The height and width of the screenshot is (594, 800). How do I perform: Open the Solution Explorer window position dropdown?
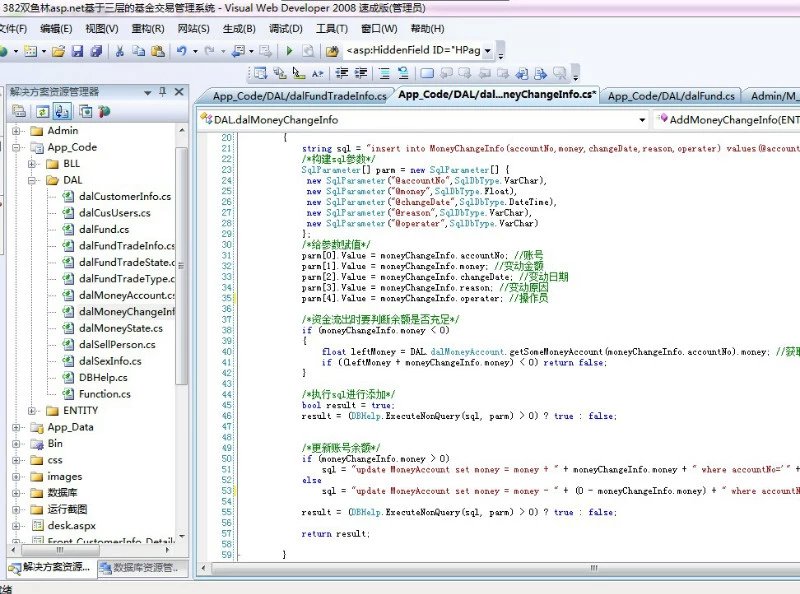click(x=147, y=92)
